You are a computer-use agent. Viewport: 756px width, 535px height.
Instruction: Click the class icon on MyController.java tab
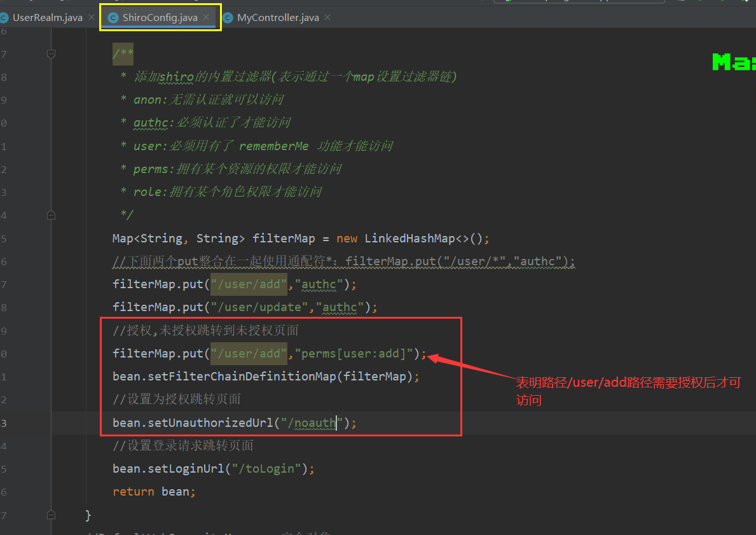pyautogui.click(x=228, y=18)
